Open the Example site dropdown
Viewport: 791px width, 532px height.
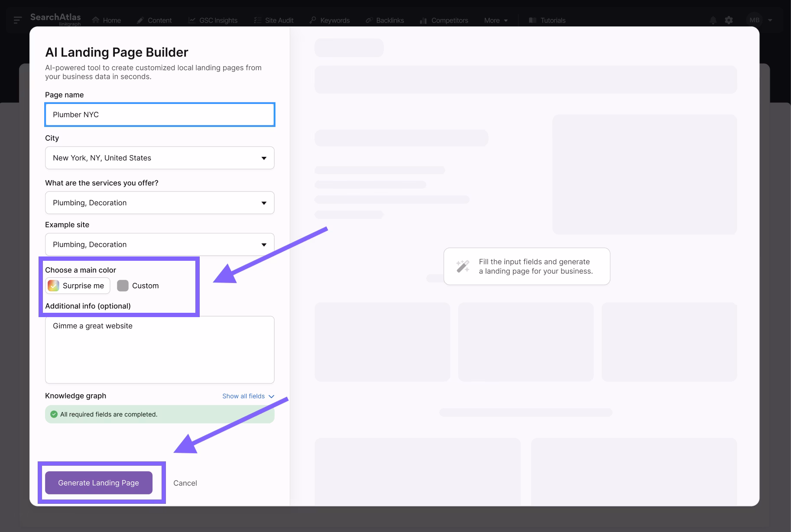click(159, 244)
